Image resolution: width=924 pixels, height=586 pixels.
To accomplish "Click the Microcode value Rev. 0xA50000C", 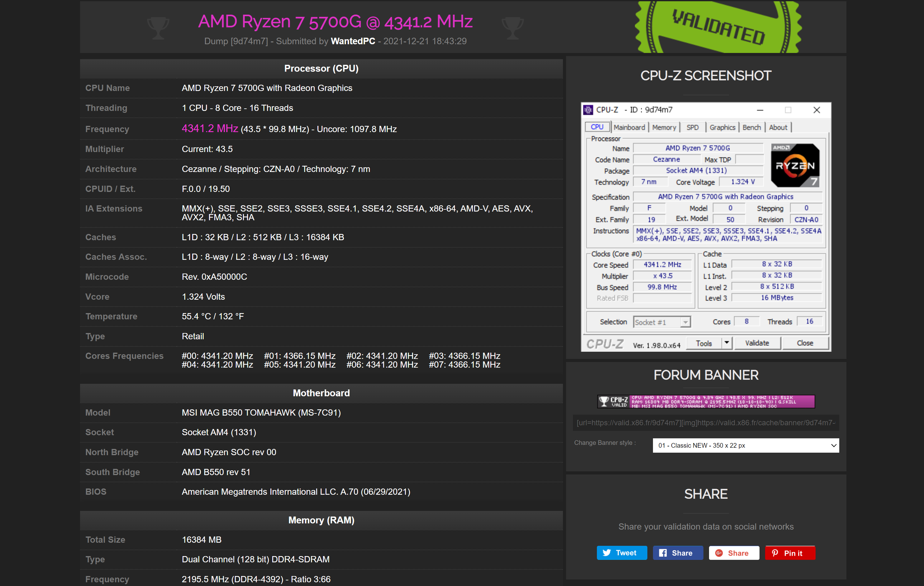I will tap(214, 277).
